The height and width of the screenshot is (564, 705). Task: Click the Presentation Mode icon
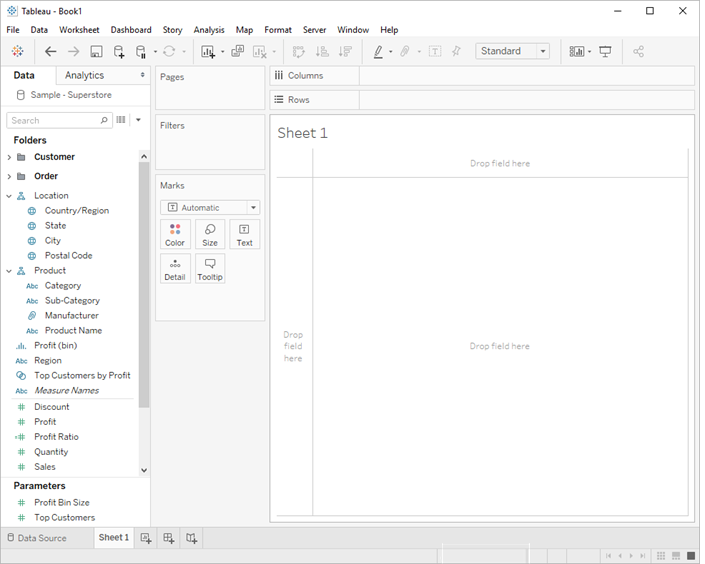point(605,52)
